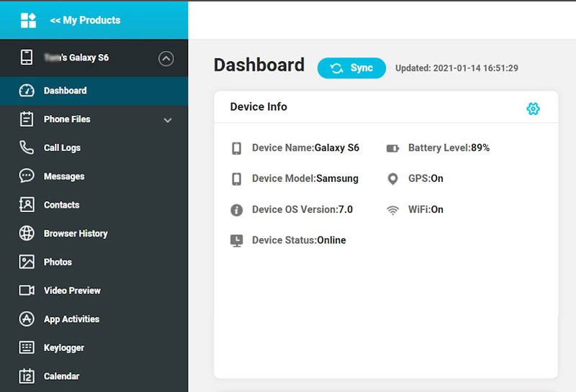Click the Call Logs phone icon
The image size is (576, 392).
27,147
